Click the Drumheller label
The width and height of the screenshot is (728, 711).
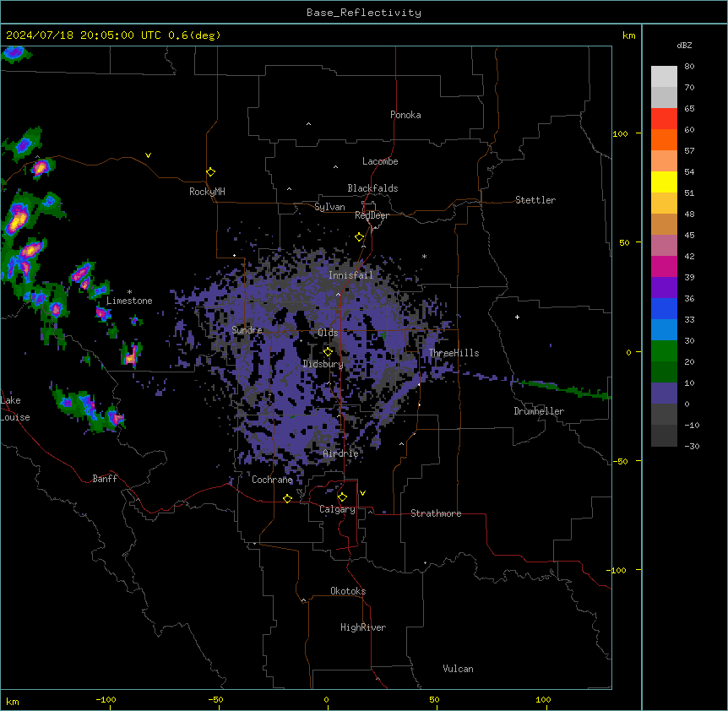pos(539,411)
